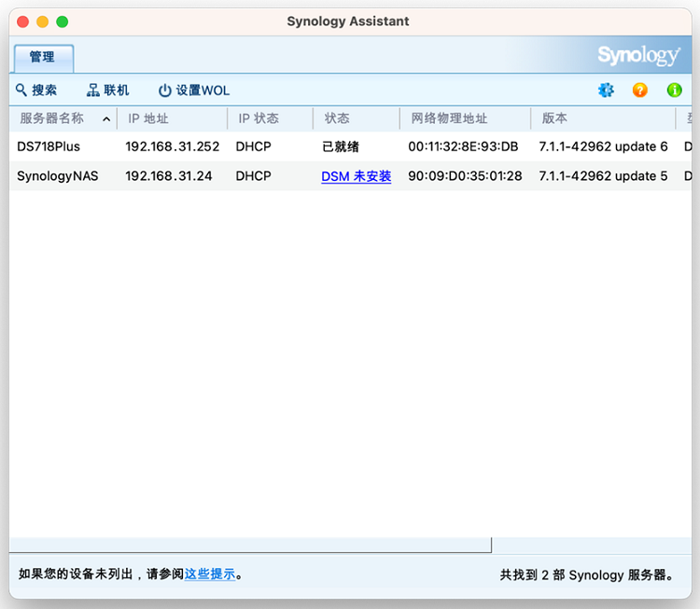Sort list by IP 地址 column header
This screenshot has height=609, width=700.
point(148,118)
